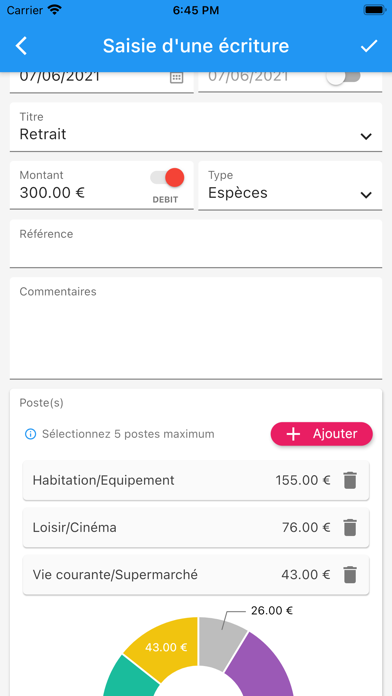
Task: Click inside the Commentaires text area
Action: tap(196, 328)
